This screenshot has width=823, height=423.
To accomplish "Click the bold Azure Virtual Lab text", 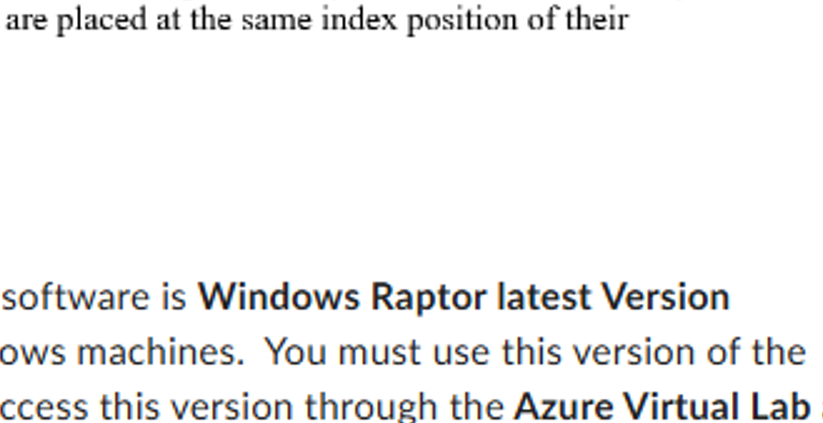I will point(661,406).
